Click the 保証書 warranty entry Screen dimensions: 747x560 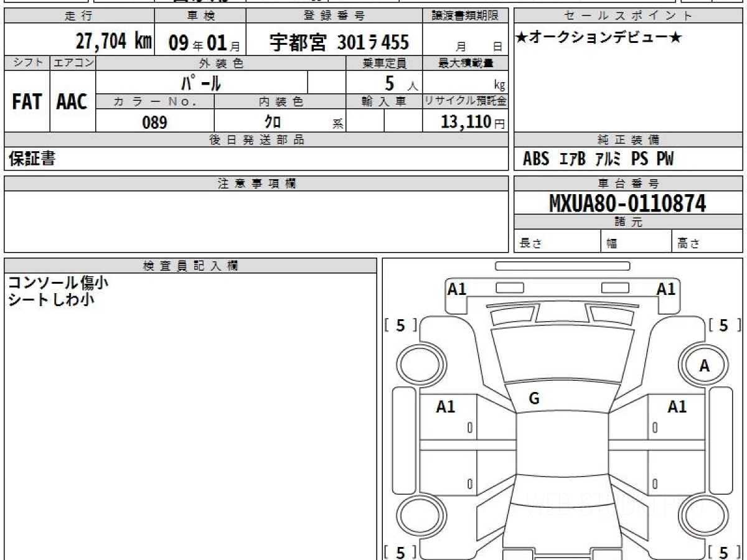(x=32, y=159)
